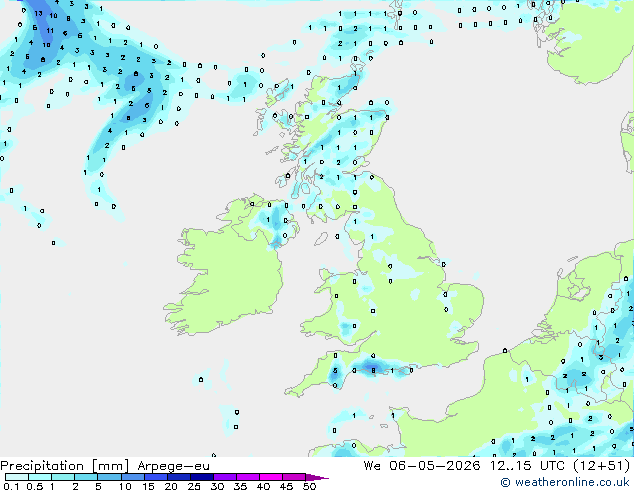The width and height of the screenshot is (634, 490).
Task: Select the "Arpege-eu" model label
Action: click(x=173, y=466)
